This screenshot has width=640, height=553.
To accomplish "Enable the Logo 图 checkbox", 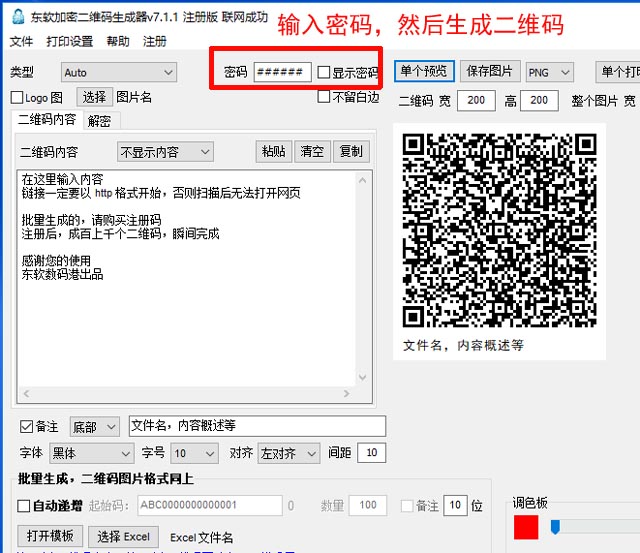I will click(17, 98).
